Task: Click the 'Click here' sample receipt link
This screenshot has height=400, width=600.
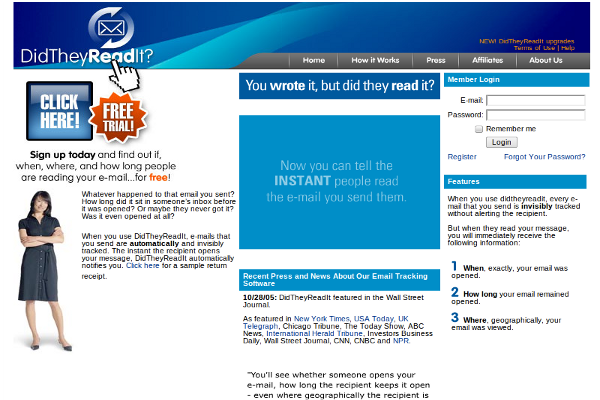Action: tap(143, 266)
